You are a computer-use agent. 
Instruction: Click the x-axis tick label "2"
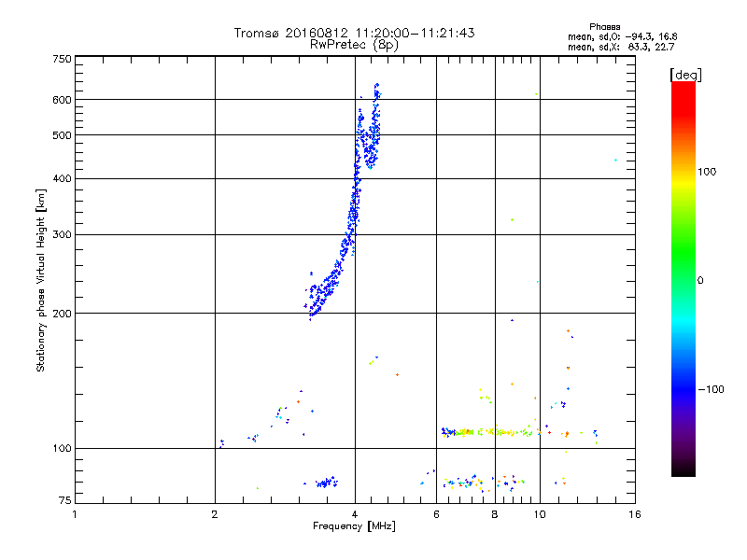click(x=215, y=514)
